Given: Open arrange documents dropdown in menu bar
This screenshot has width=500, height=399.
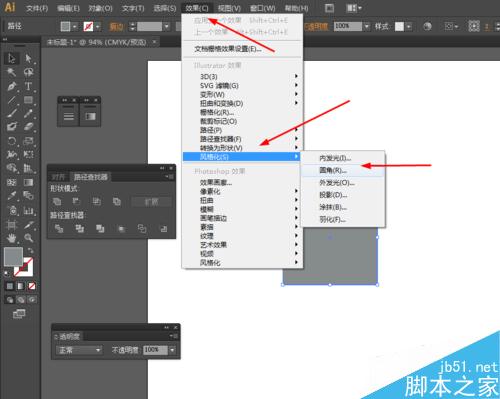Looking at the screenshot, I should pyautogui.click(x=354, y=8).
